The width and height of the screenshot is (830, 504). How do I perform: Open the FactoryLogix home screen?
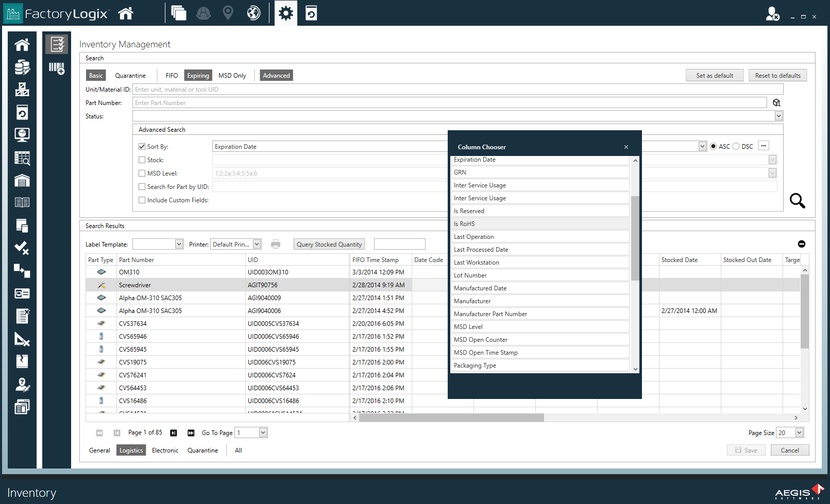tap(125, 13)
